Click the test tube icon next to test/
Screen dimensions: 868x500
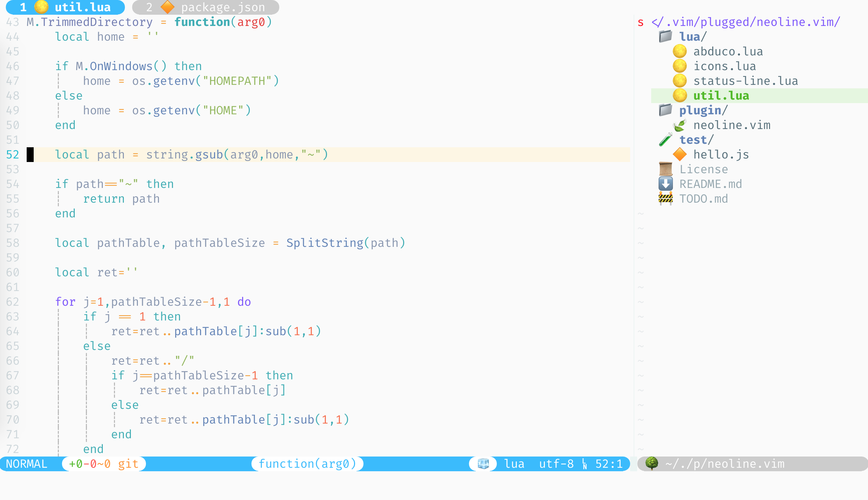(x=666, y=140)
